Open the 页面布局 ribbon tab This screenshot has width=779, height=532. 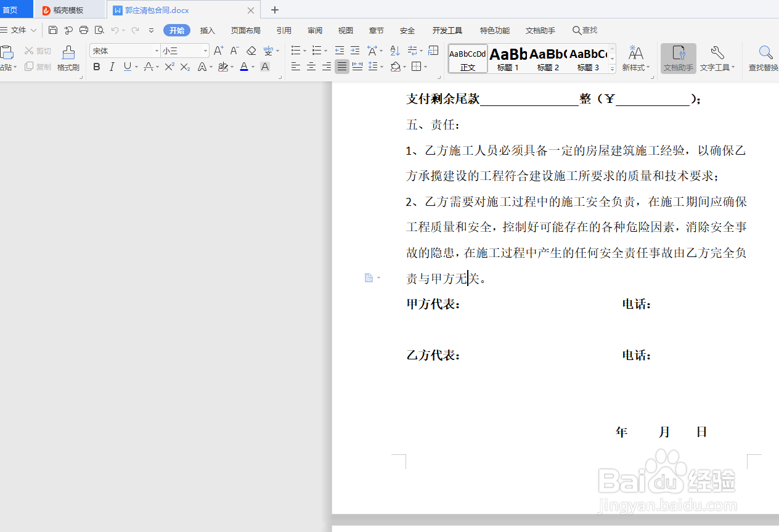pos(245,30)
